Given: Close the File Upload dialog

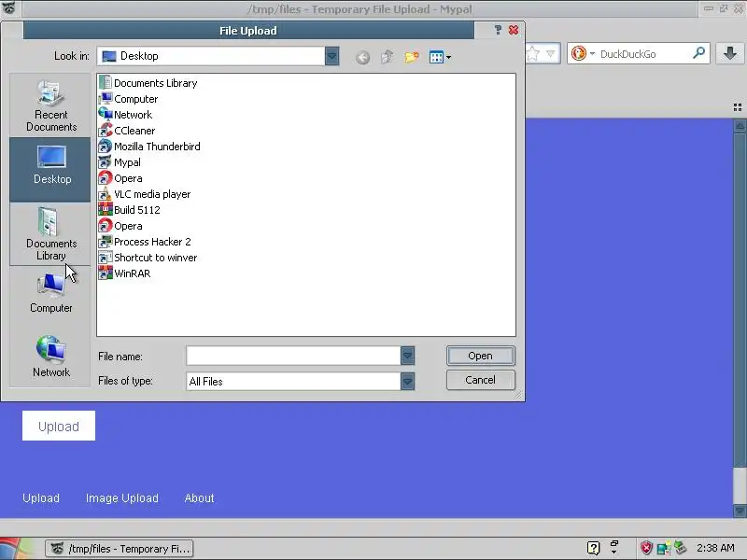Looking at the screenshot, I should click(514, 30).
